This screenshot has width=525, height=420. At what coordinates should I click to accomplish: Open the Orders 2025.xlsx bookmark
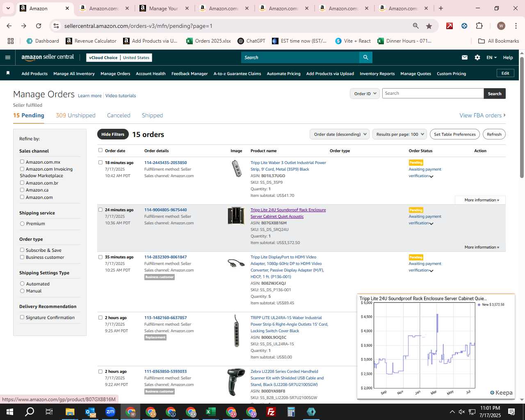point(208,41)
